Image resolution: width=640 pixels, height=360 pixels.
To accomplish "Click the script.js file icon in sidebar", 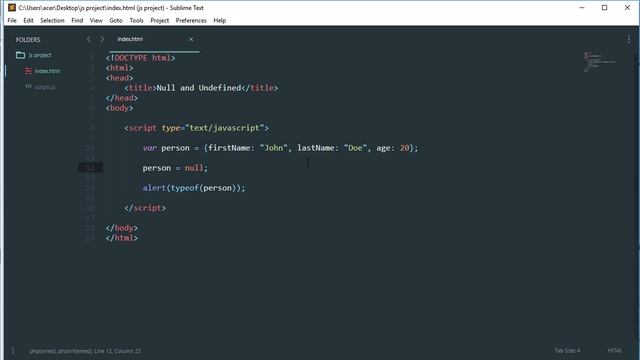I will (28, 87).
